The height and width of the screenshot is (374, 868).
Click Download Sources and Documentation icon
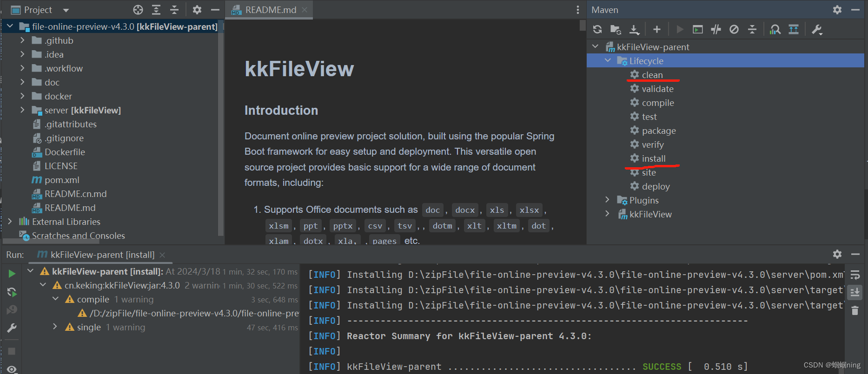pos(634,30)
